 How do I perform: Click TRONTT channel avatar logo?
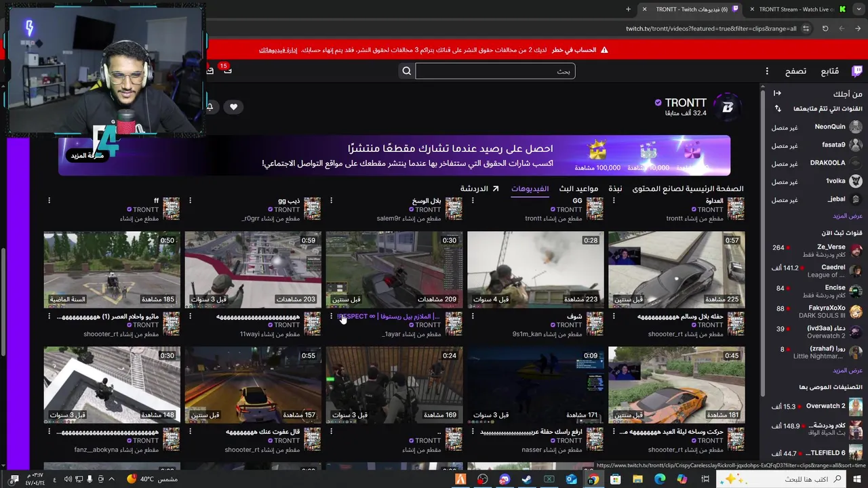(x=728, y=107)
